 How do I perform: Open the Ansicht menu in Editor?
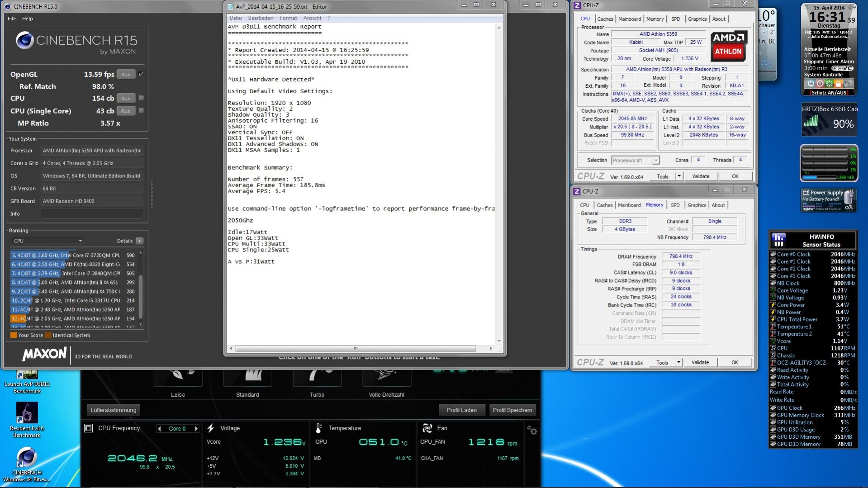[x=312, y=18]
